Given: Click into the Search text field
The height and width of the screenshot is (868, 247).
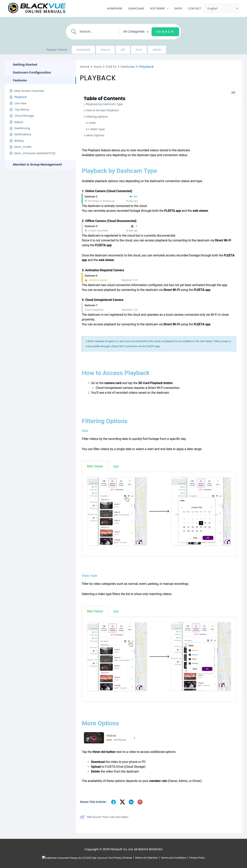Looking at the screenshot, I should [98, 32].
